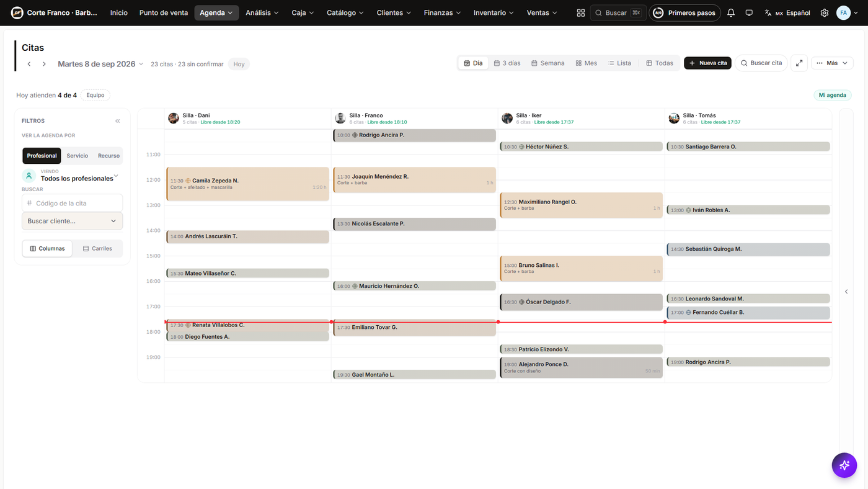The width and height of the screenshot is (868, 489).
Task: Expand the right side panel arrow
Action: point(846,292)
